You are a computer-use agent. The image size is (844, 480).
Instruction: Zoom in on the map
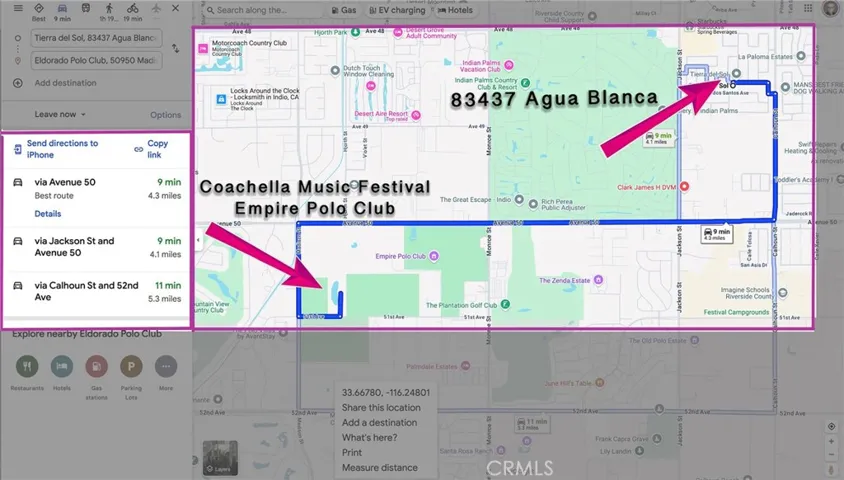(x=831, y=441)
